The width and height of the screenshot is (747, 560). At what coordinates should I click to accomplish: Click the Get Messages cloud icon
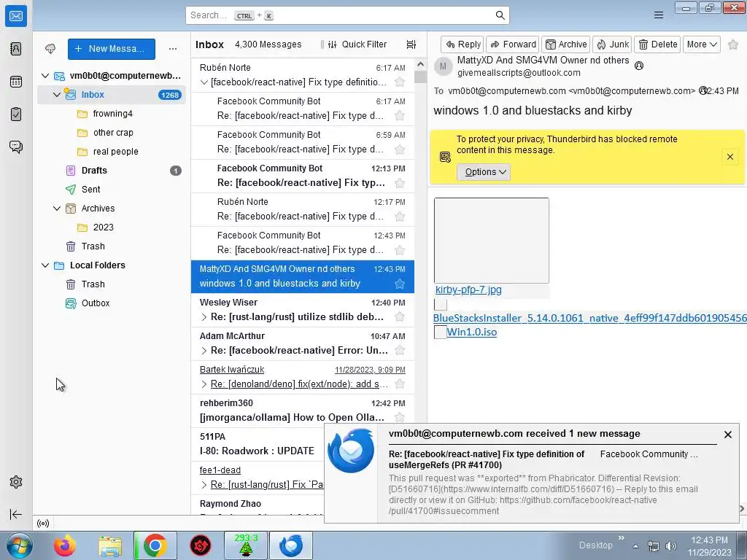coord(50,49)
